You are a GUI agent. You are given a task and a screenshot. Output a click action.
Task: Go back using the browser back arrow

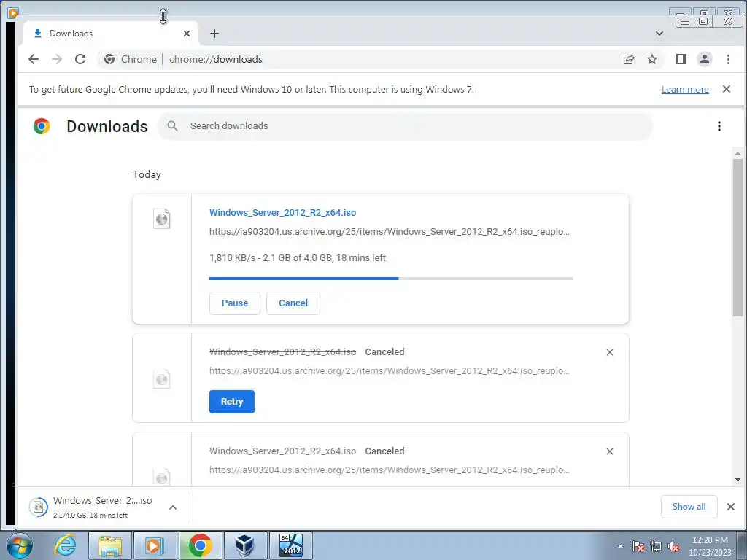34,59
